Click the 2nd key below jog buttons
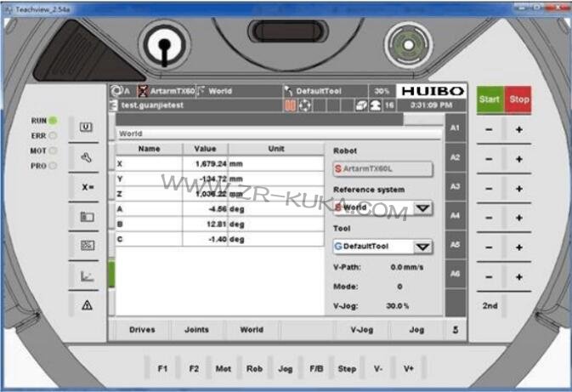This screenshot has height=392, width=572. [490, 306]
